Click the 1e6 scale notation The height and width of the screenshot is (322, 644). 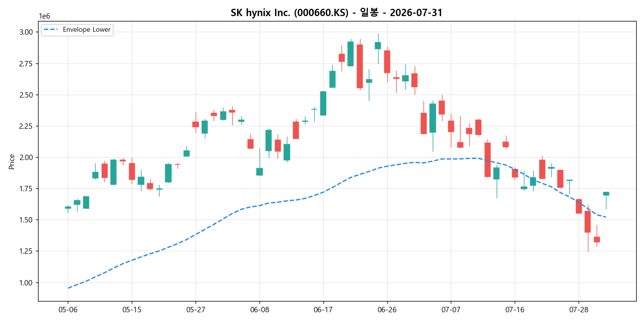[x=44, y=17]
